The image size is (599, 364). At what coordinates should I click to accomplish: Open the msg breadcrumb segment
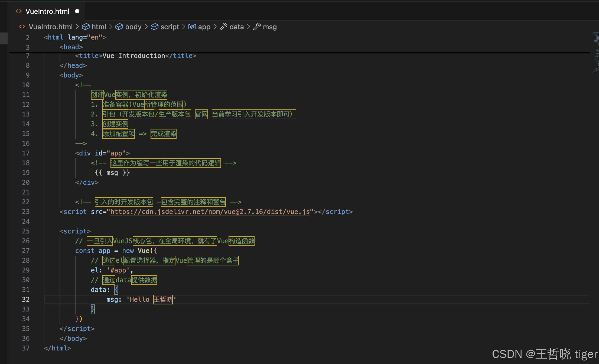click(270, 27)
